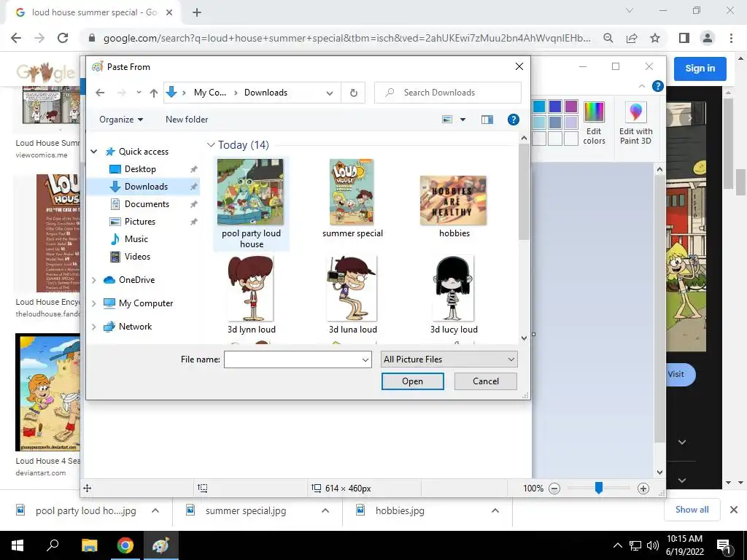Click the File name input box
Image resolution: width=747 pixels, height=560 pixels.
pos(298,359)
